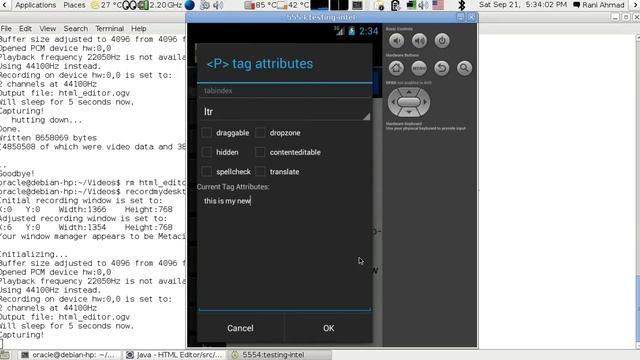Click the 5554:testing-intel emulator title bar

click(x=321, y=17)
